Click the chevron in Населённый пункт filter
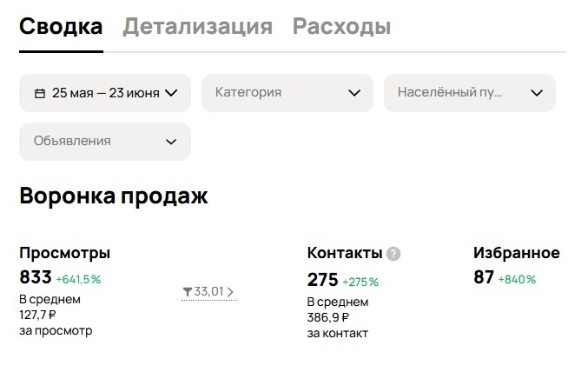Screen dimensions: 588x372 click(536, 93)
